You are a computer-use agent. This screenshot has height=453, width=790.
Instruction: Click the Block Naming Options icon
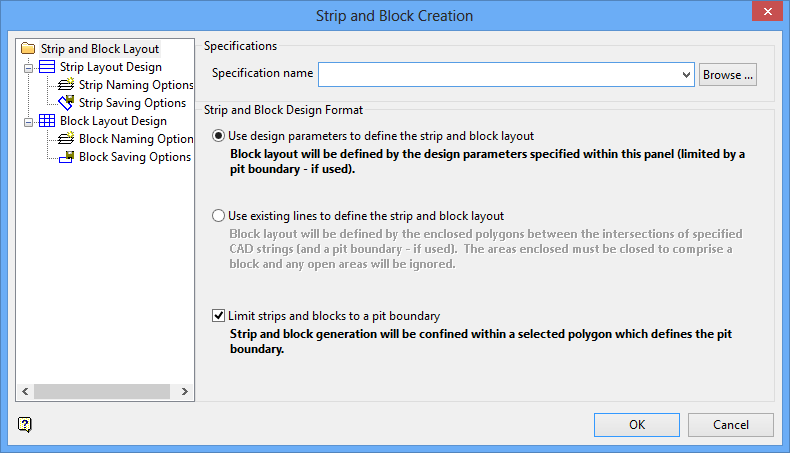pyautogui.click(x=67, y=139)
